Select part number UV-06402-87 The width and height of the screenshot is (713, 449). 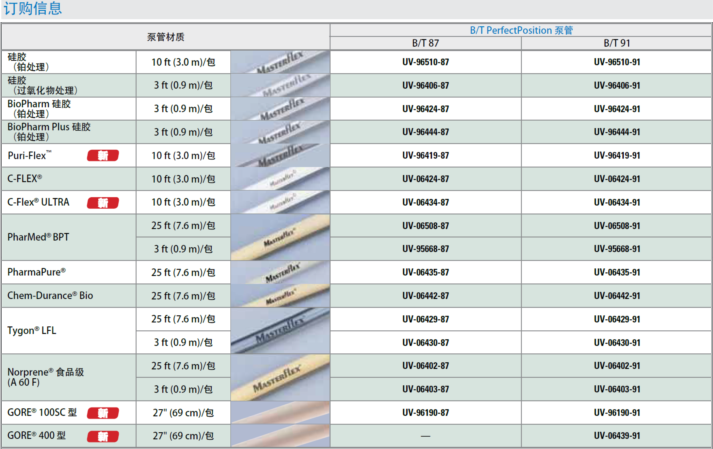pyautogui.click(x=426, y=366)
